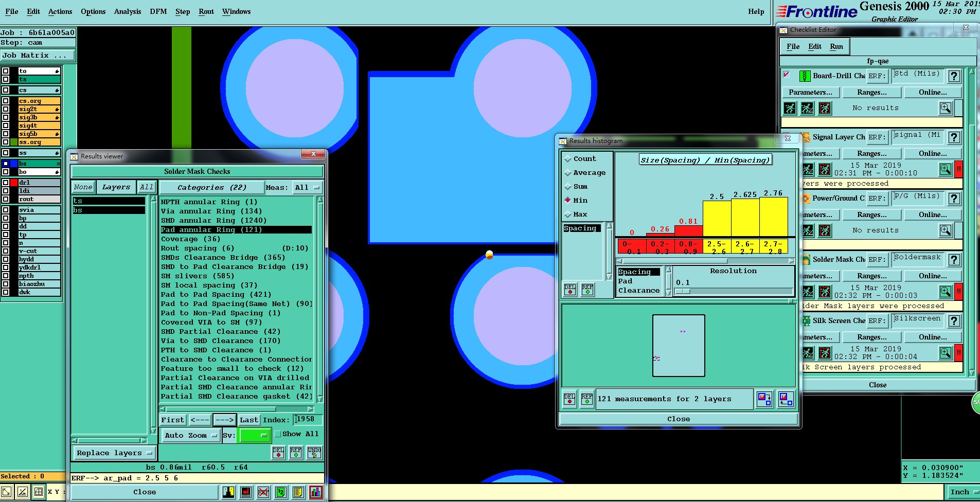
Task: Toggle checkbox for layer 'drl'
Action: click(6, 183)
